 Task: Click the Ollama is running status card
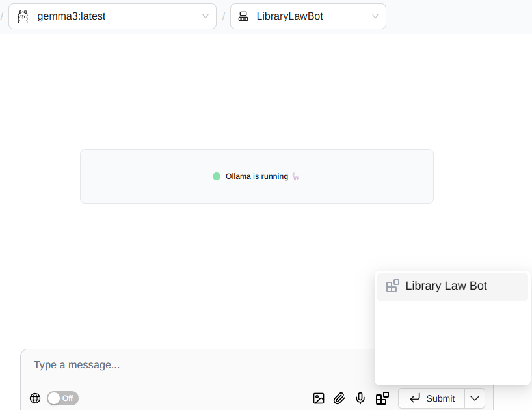[256, 176]
